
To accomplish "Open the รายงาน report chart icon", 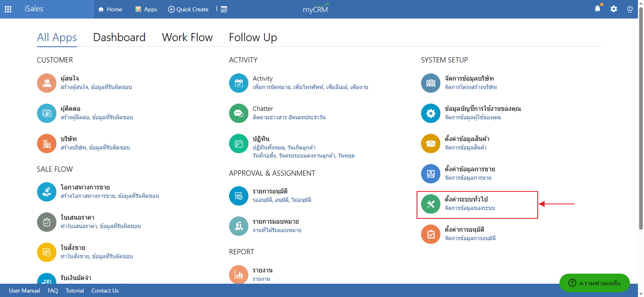I will click(239, 274).
